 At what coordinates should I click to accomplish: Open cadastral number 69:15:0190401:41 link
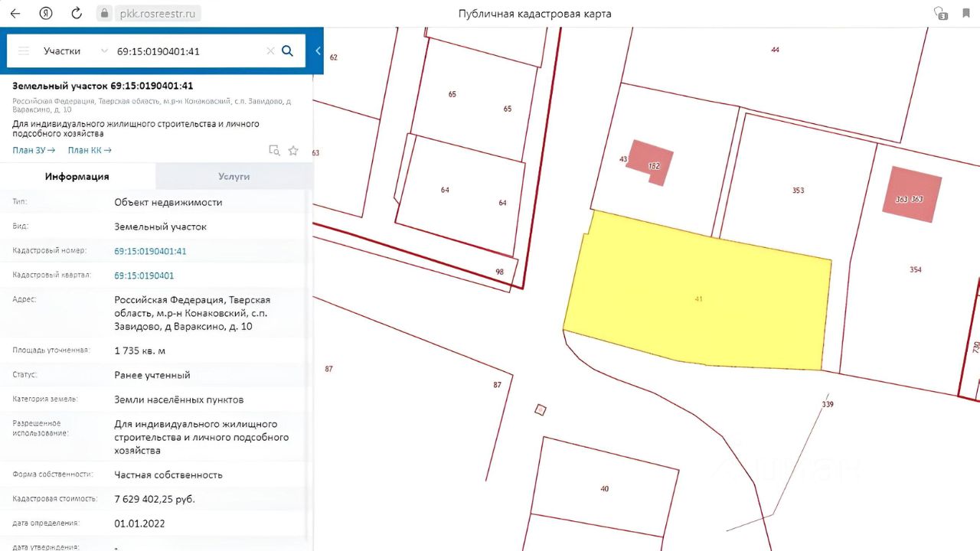[150, 251]
